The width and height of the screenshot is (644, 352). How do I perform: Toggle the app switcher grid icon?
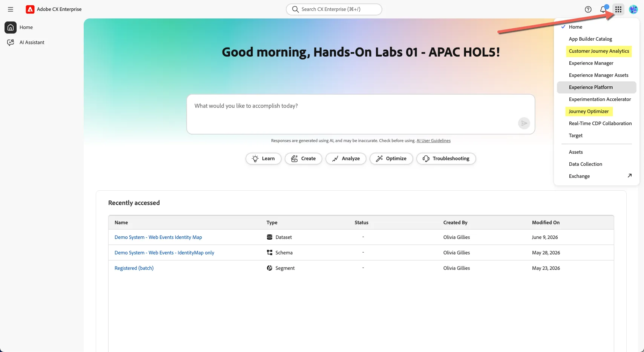pos(618,9)
